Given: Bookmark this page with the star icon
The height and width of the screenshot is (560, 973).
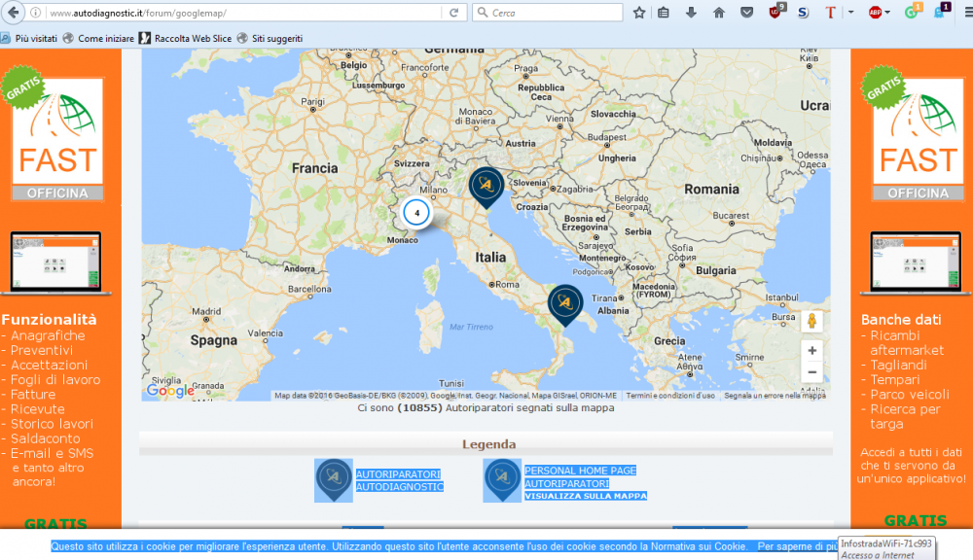Looking at the screenshot, I should [x=639, y=13].
